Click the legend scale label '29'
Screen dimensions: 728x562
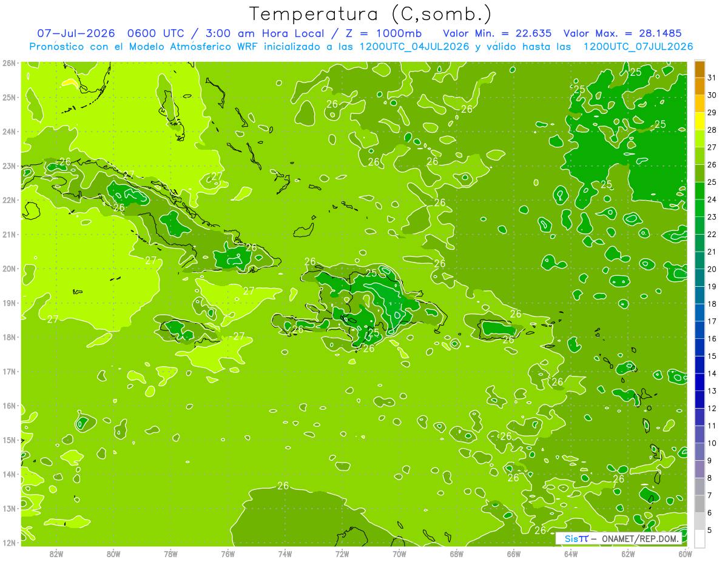(x=712, y=113)
